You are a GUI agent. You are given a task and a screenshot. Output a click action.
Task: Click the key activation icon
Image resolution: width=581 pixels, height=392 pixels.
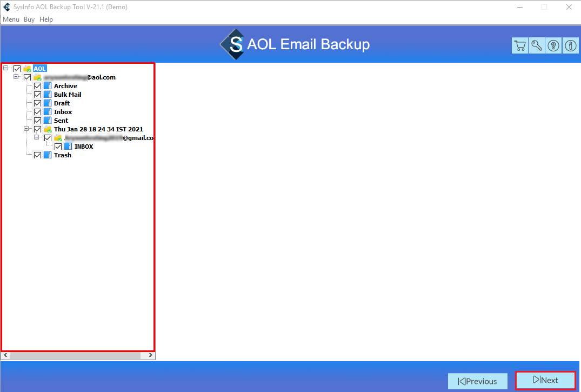coord(537,45)
